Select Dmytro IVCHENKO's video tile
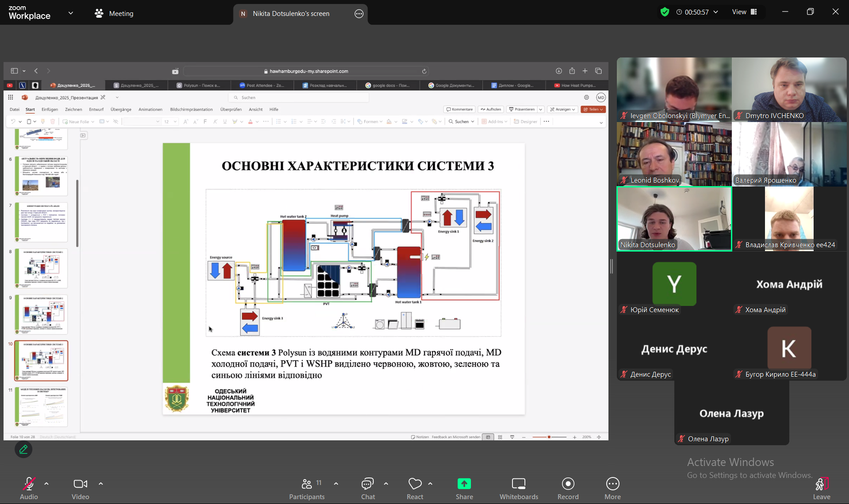 (789, 89)
